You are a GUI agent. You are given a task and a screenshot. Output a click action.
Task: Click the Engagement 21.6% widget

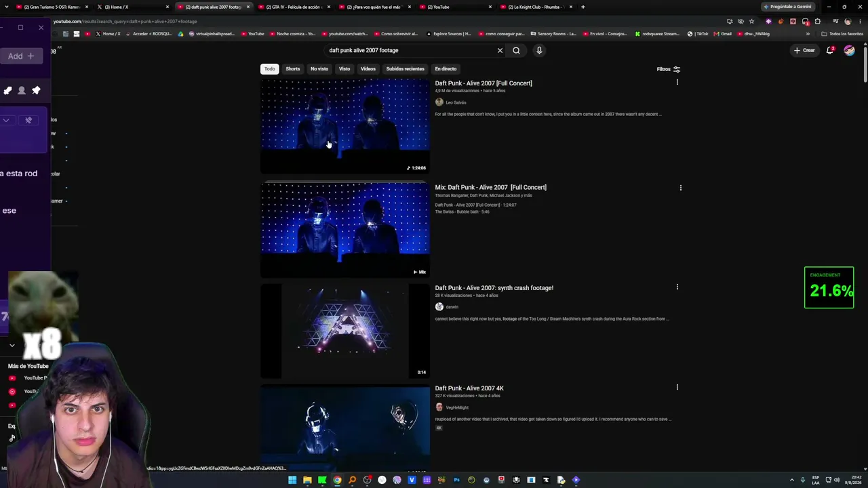click(829, 288)
